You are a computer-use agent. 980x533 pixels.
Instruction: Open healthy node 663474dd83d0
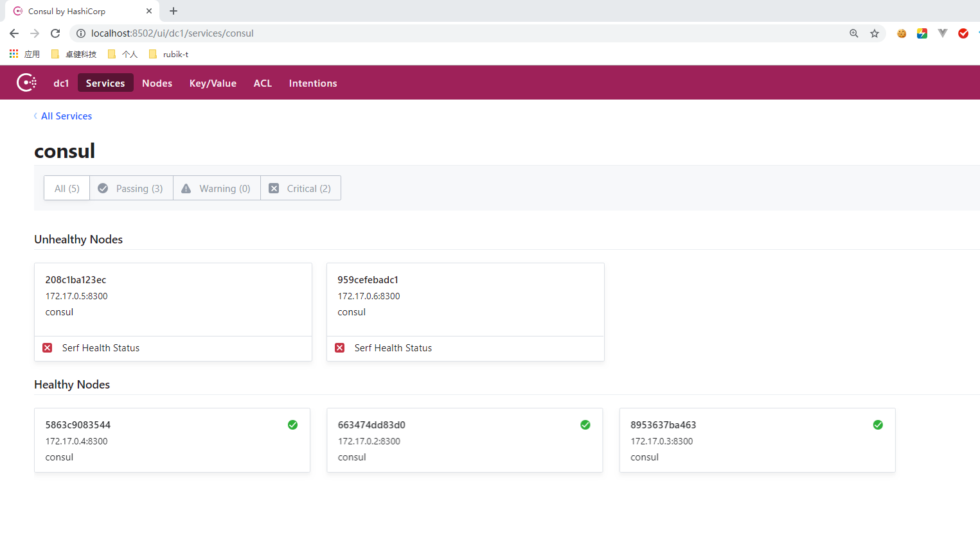[x=371, y=425]
